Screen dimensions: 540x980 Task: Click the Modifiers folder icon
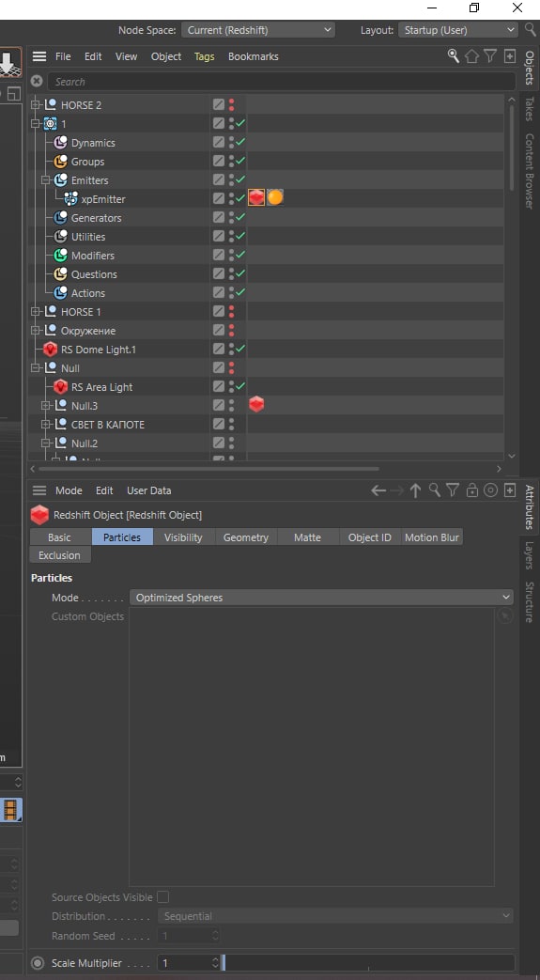click(x=61, y=255)
